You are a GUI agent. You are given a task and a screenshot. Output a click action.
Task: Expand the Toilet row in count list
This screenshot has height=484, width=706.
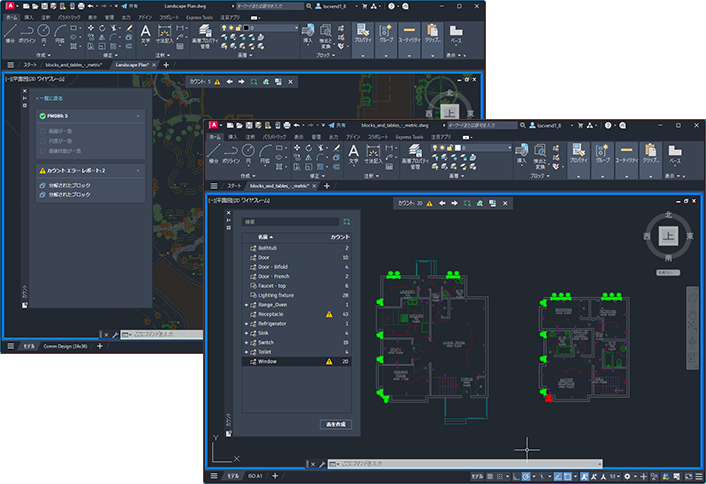[246, 352]
